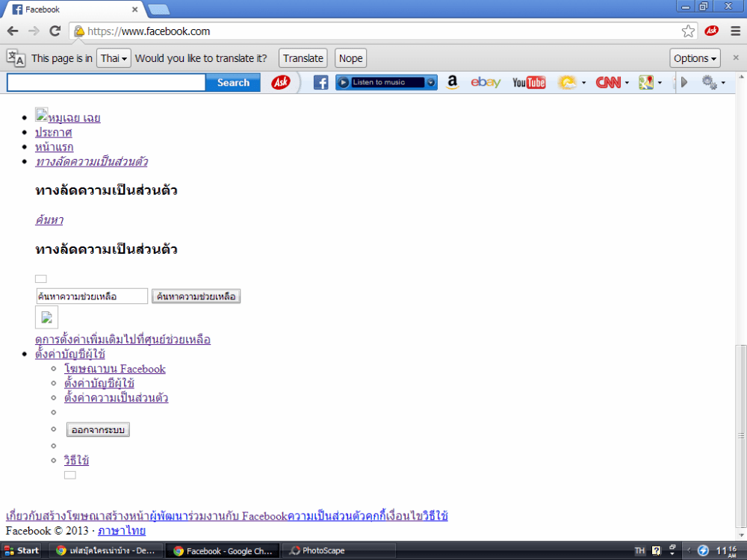
Task: Click the Ask toolbar Search button
Action: [x=233, y=82]
